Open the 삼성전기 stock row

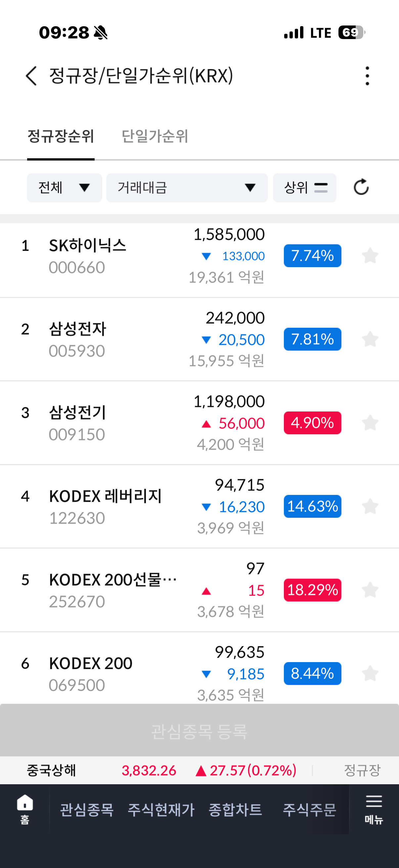coord(199,423)
